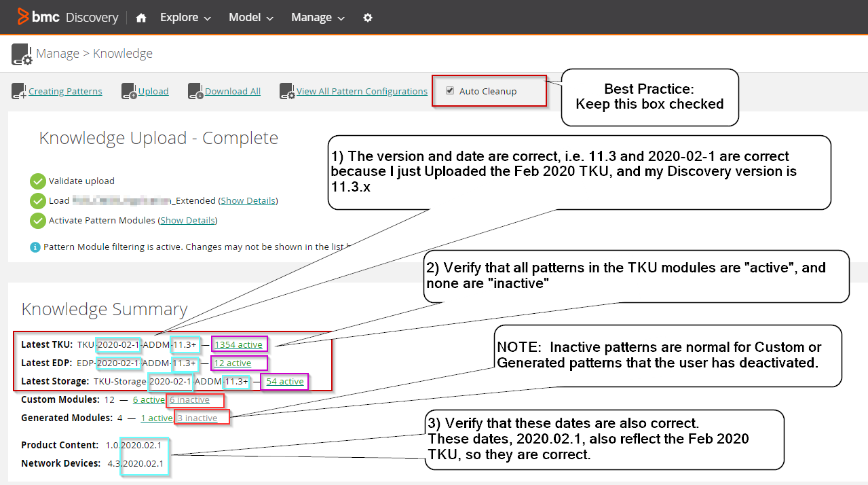Open the Creating Patterns link
Viewport: 868px width, 485px height.
pos(65,92)
